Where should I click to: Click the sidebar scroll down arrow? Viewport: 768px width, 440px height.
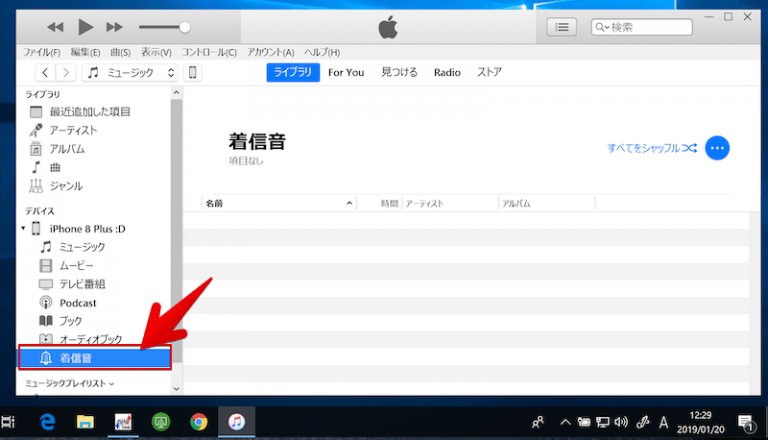(x=176, y=389)
